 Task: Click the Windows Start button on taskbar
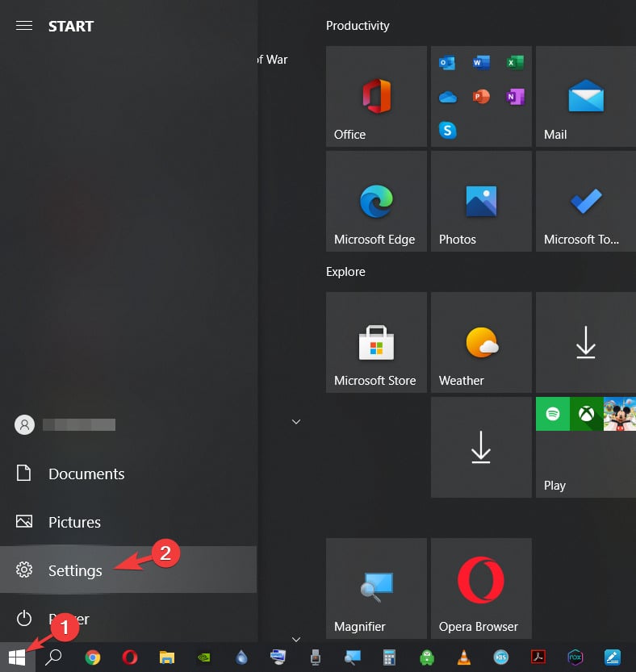17,657
